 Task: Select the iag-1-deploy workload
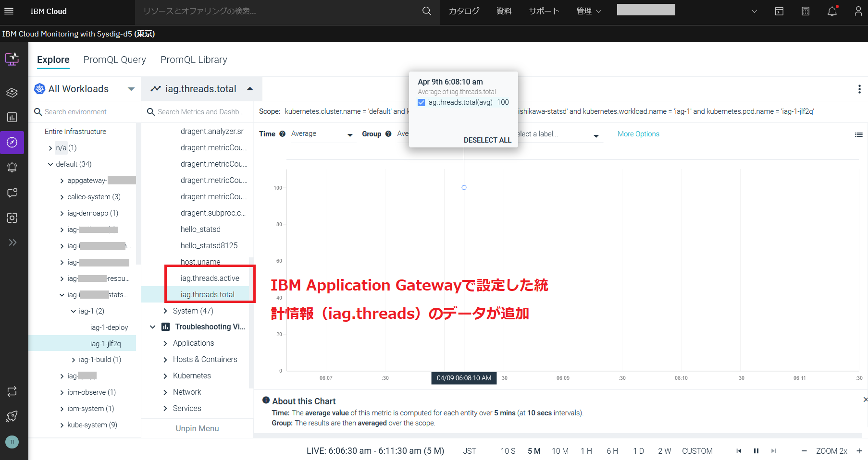point(109,327)
